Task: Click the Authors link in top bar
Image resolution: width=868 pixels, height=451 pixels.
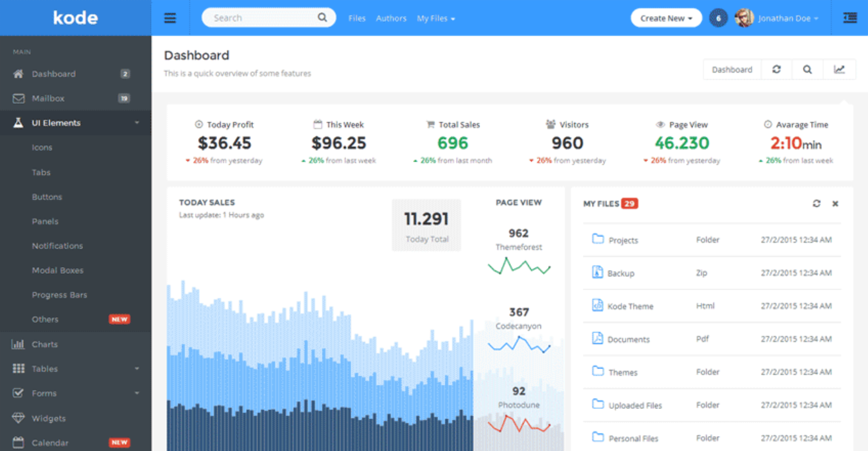Action: click(x=391, y=18)
